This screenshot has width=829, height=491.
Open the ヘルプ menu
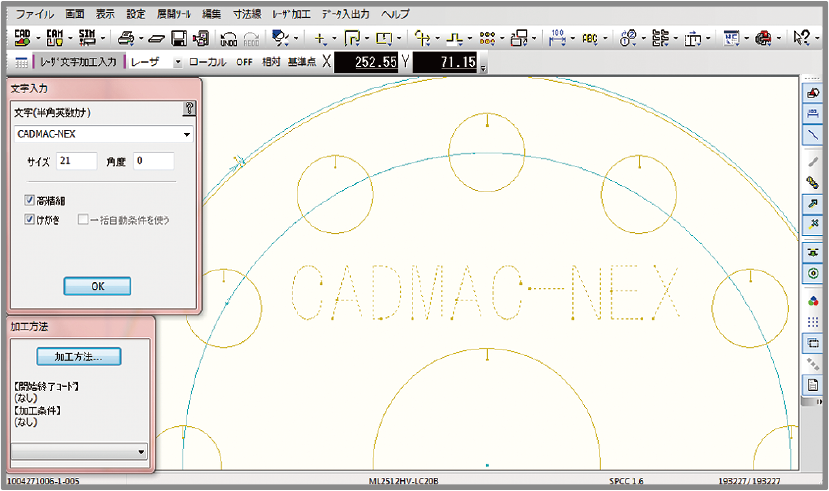click(x=395, y=14)
